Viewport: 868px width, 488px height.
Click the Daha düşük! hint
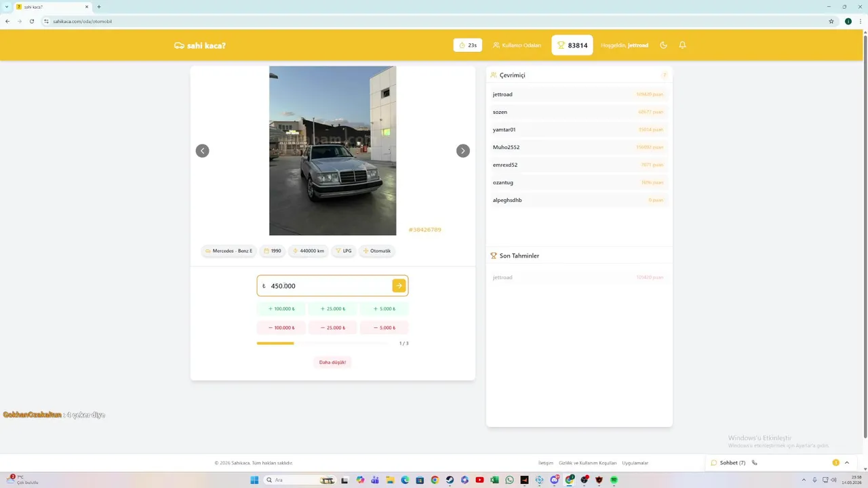pos(332,362)
